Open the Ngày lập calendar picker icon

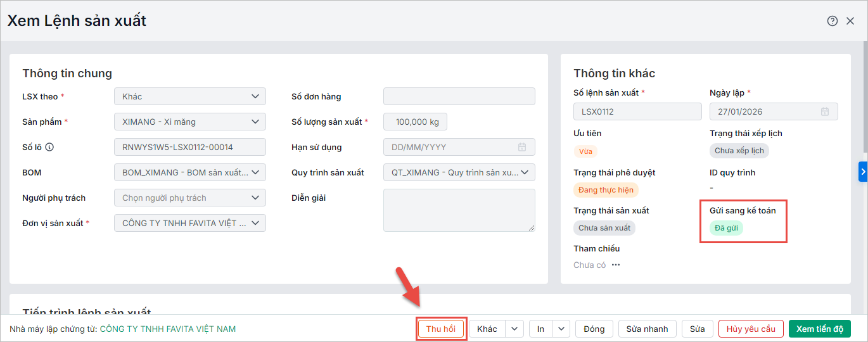pyautogui.click(x=825, y=111)
